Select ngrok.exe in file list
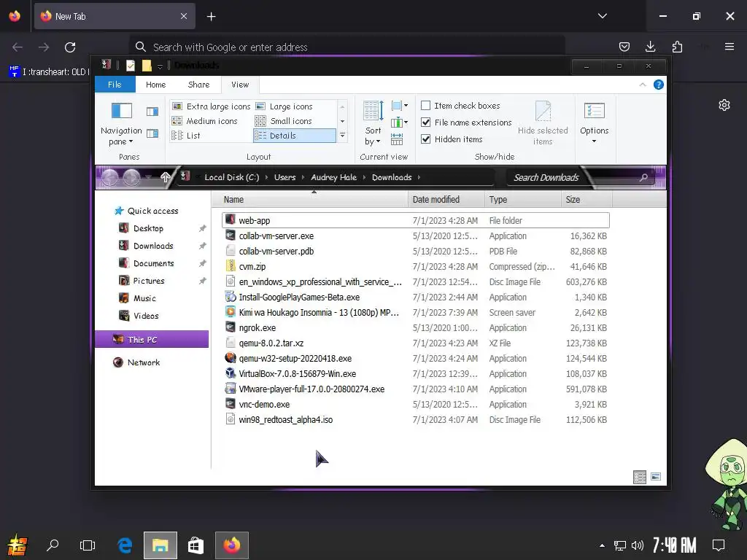Viewport: 747px width, 560px height. tap(415, 327)
